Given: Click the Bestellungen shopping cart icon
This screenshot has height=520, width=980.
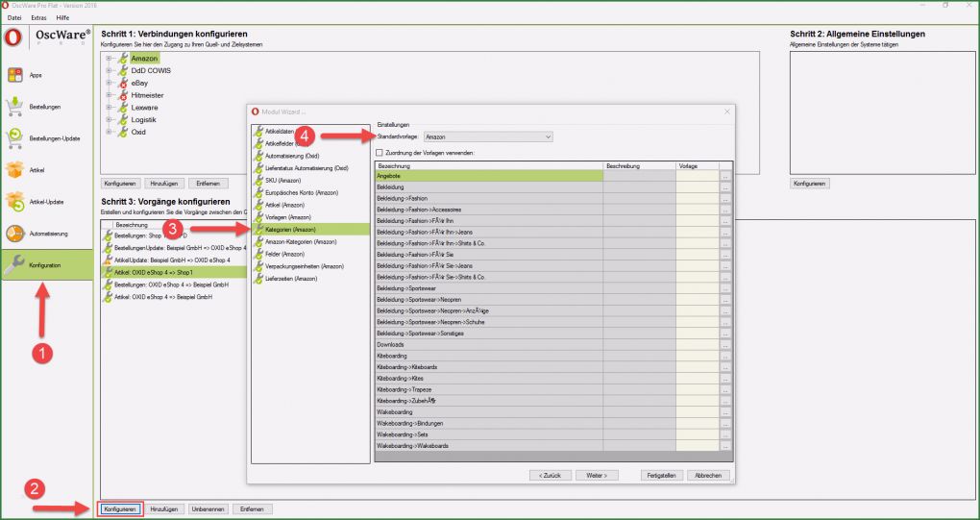Looking at the screenshot, I should coord(14,107).
